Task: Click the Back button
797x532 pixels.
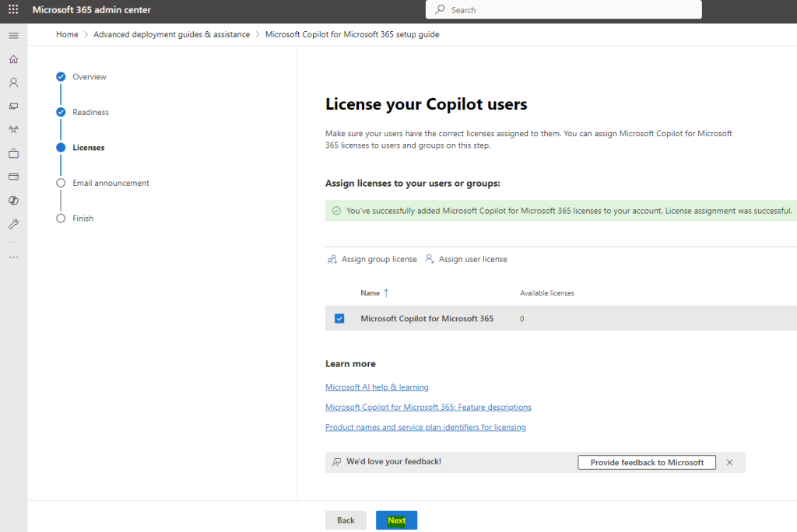Action: click(346, 520)
